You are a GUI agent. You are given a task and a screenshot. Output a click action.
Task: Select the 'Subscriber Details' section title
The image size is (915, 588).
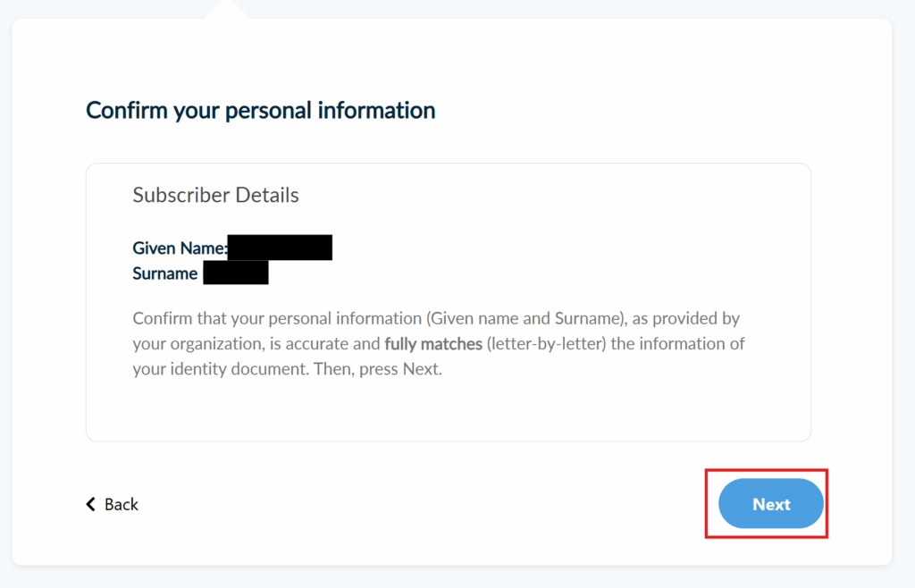click(x=215, y=195)
